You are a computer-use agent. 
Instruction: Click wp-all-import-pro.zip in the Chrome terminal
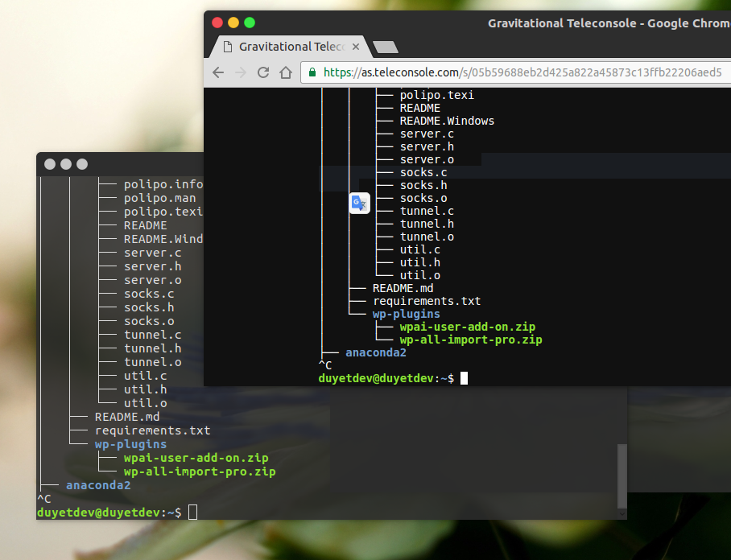tap(471, 340)
